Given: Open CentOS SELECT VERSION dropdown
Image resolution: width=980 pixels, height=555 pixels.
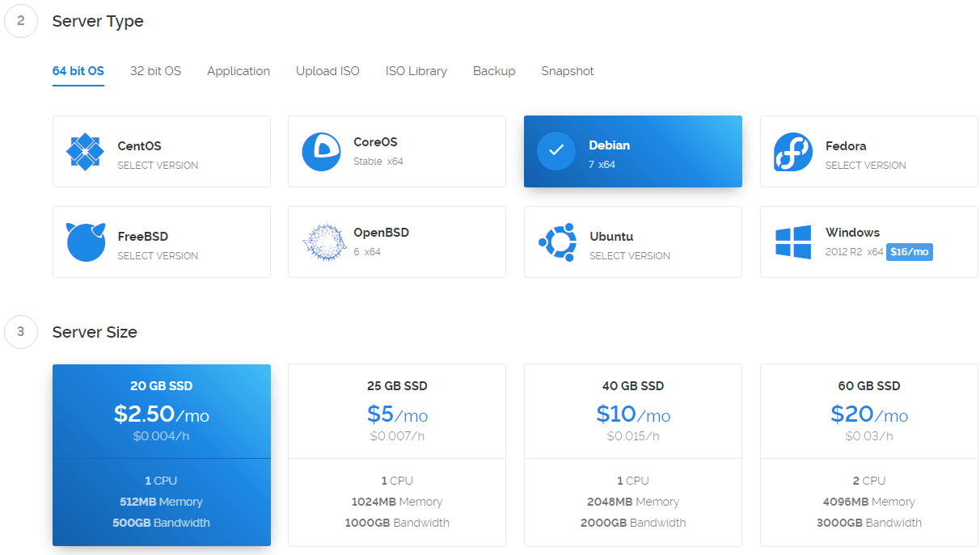Looking at the screenshot, I should [x=158, y=166].
